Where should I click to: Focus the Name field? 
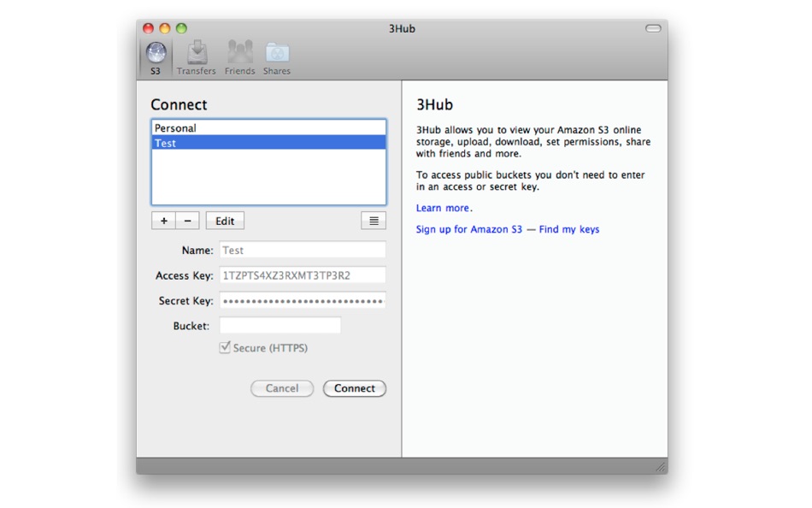coord(303,250)
